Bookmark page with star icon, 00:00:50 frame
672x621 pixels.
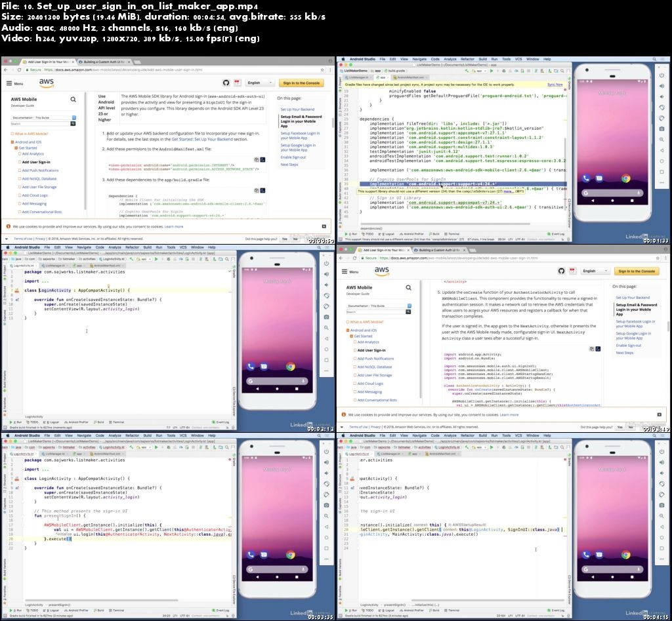322,70
